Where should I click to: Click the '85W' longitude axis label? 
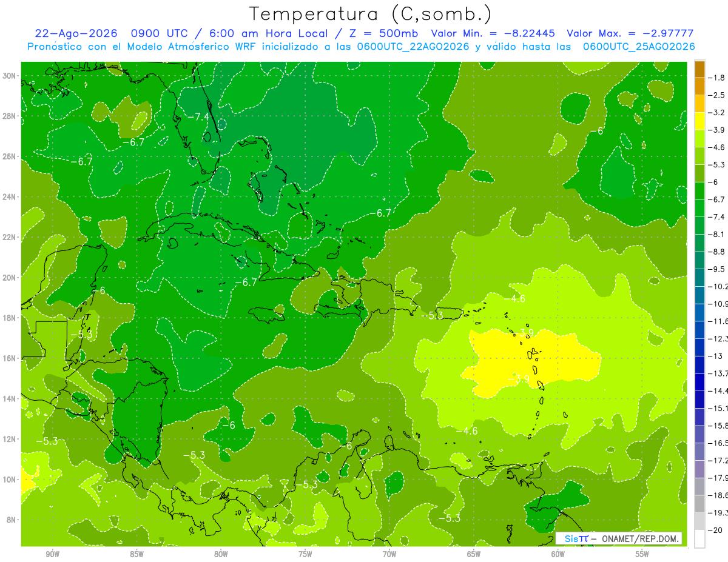click(x=136, y=554)
